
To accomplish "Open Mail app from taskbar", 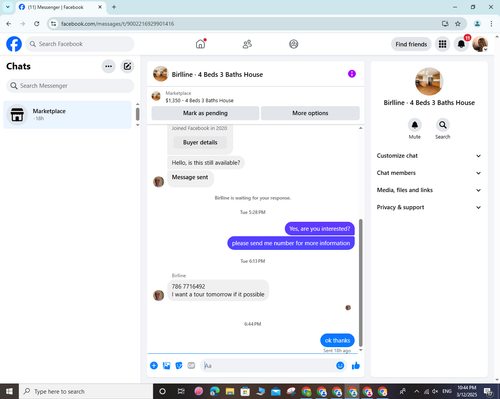I will pos(276,391).
